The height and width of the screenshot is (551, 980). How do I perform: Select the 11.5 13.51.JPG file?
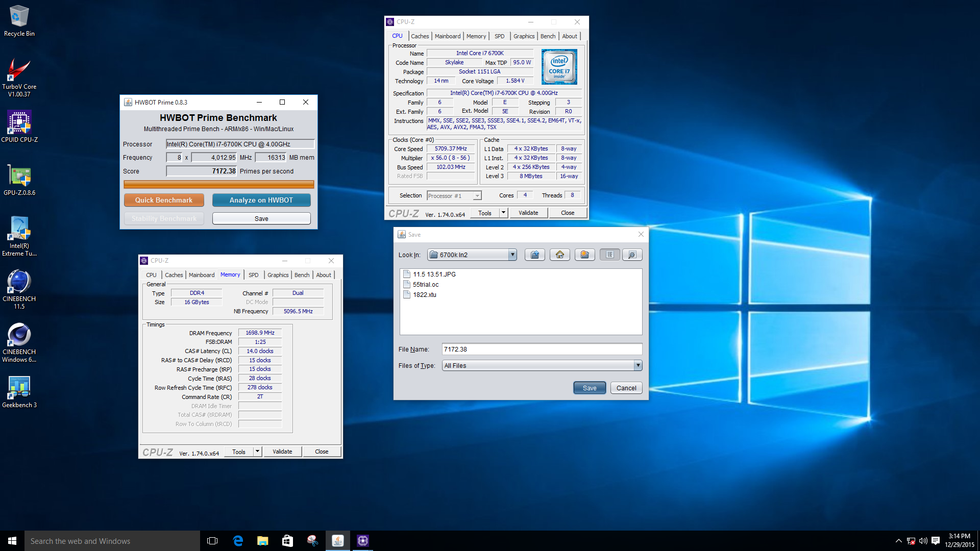429,274
